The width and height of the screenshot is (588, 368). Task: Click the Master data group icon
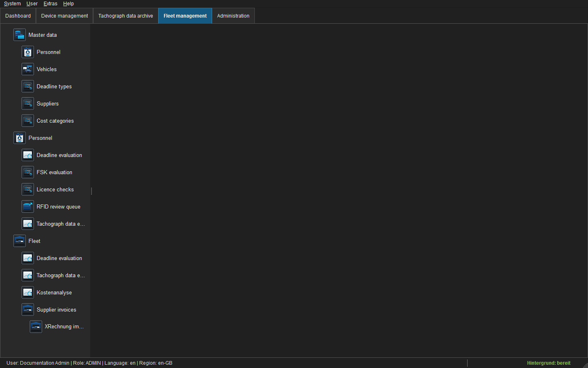[x=20, y=35]
